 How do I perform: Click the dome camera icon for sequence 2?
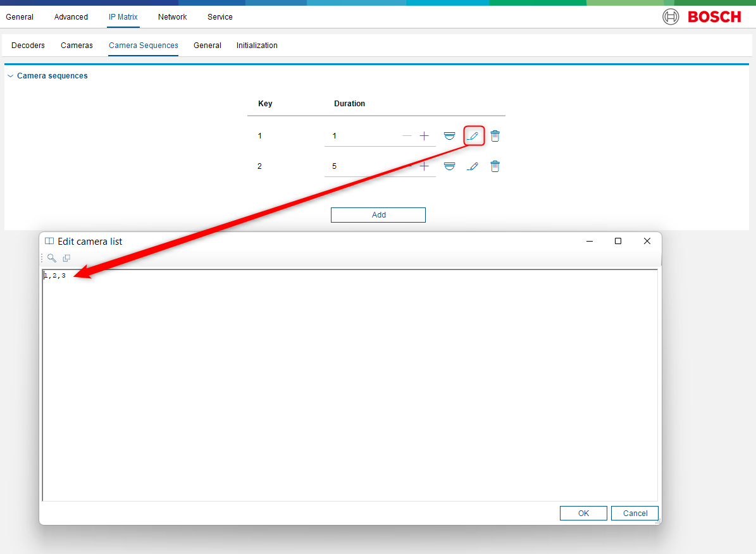(x=449, y=166)
